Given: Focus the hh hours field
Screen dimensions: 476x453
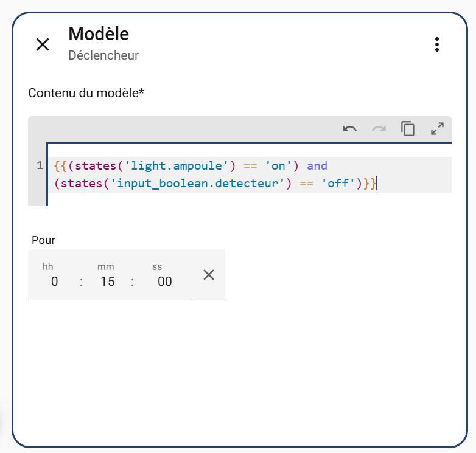Looking at the screenshot, I should click(54, 282).
